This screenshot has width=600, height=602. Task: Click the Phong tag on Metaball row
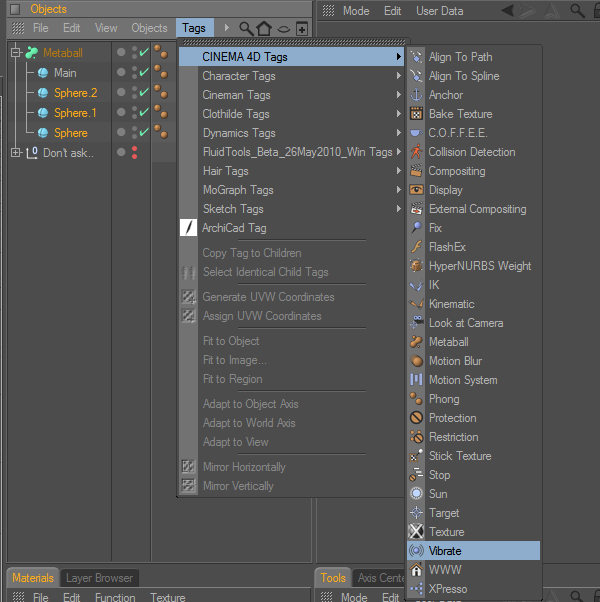(x=161, y=52)
